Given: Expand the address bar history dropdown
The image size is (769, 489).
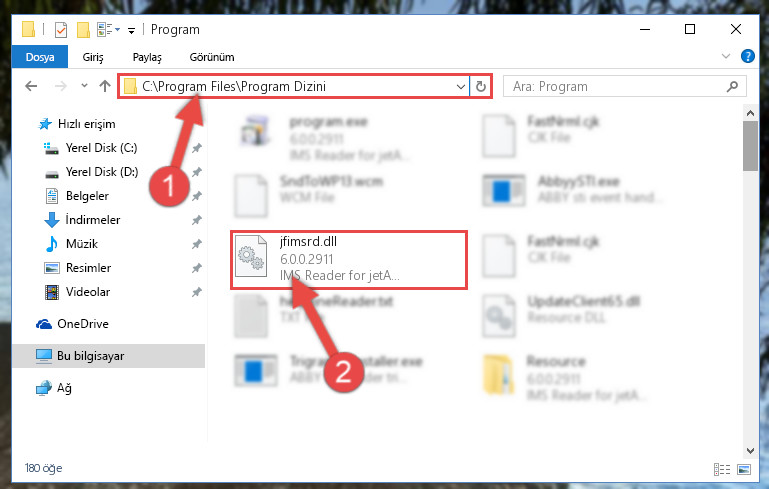Looking at the screenshot, I should coord(461,87).
